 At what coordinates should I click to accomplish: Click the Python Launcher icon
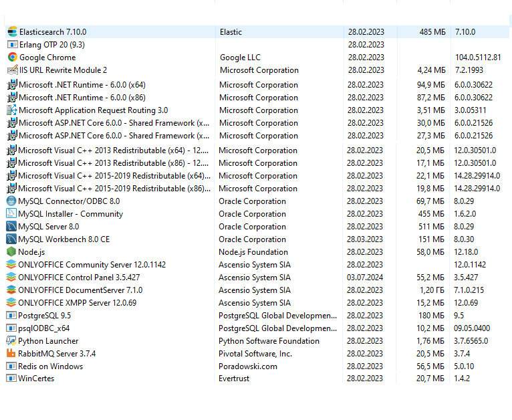[x=11, y=341]
